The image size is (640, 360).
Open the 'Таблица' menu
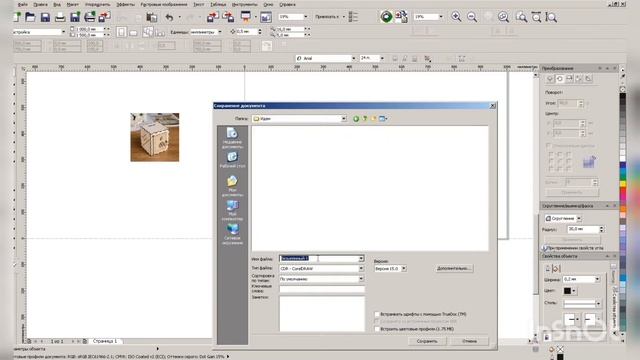click(218, 4)
